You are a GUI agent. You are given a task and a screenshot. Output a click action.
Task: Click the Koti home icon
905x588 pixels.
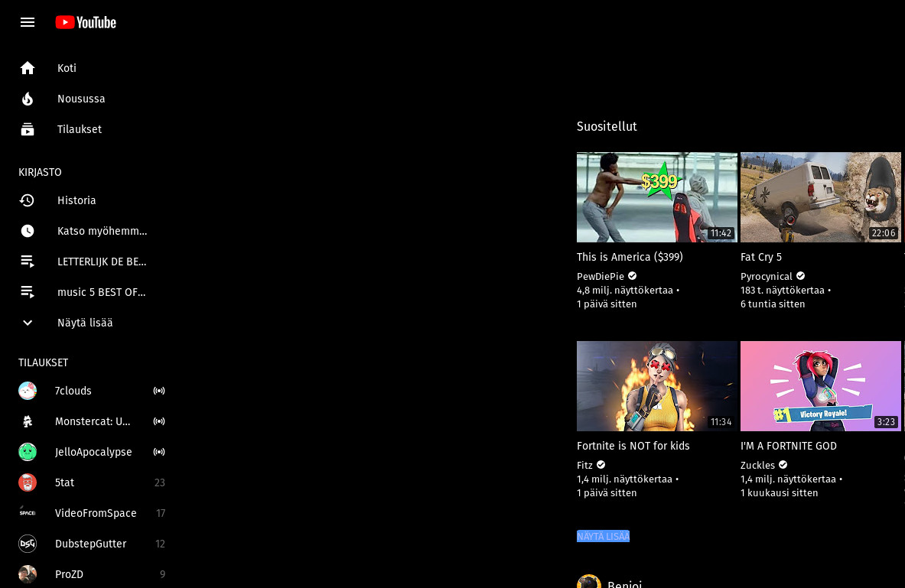[27, 68]
